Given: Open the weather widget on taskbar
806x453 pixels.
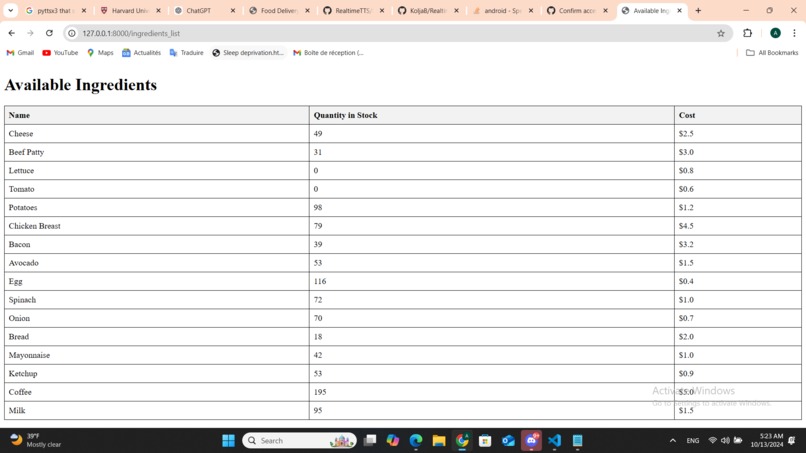Looking at the screenshot, I should tap(35, 441).
